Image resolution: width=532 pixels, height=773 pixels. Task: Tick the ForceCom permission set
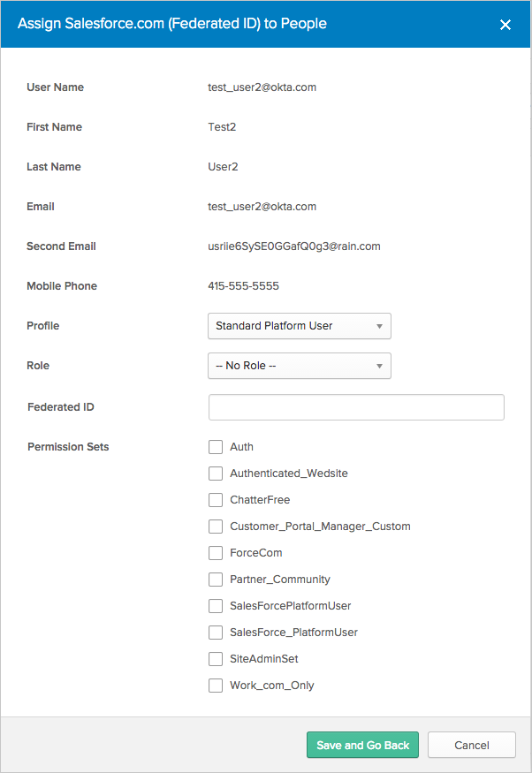(x=216, y=553)
